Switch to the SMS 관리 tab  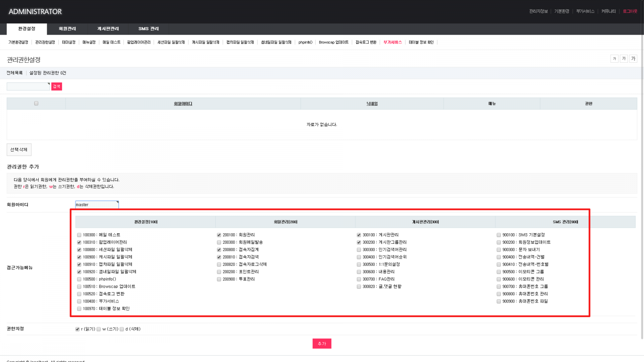click(149, 29)
